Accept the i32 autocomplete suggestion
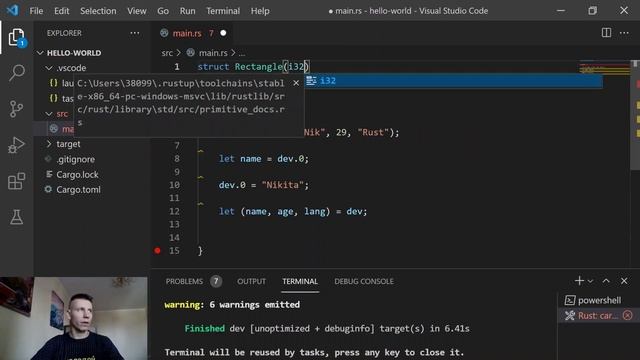640x360 pixels. [x=453, y=81]
